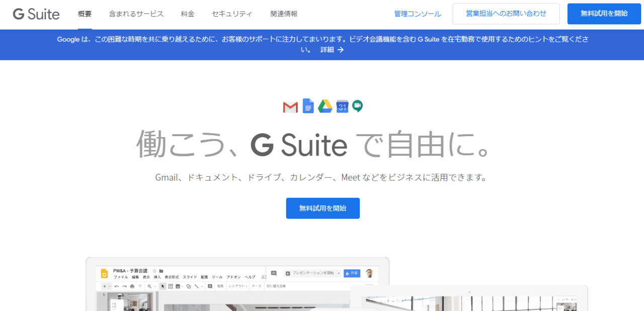Open the 配置 menu in the Slides preview
Viewport: 644px width, 311px height.
point(204,277)
